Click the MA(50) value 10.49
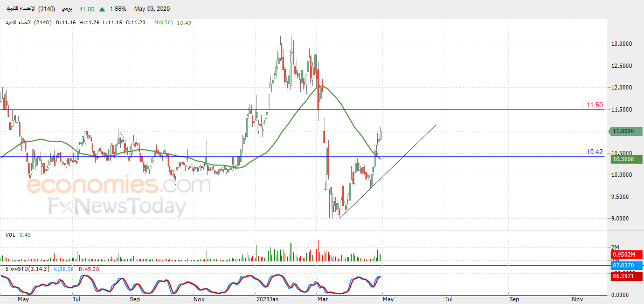This screenshot has height=304, width=644. tap(184, 23)
